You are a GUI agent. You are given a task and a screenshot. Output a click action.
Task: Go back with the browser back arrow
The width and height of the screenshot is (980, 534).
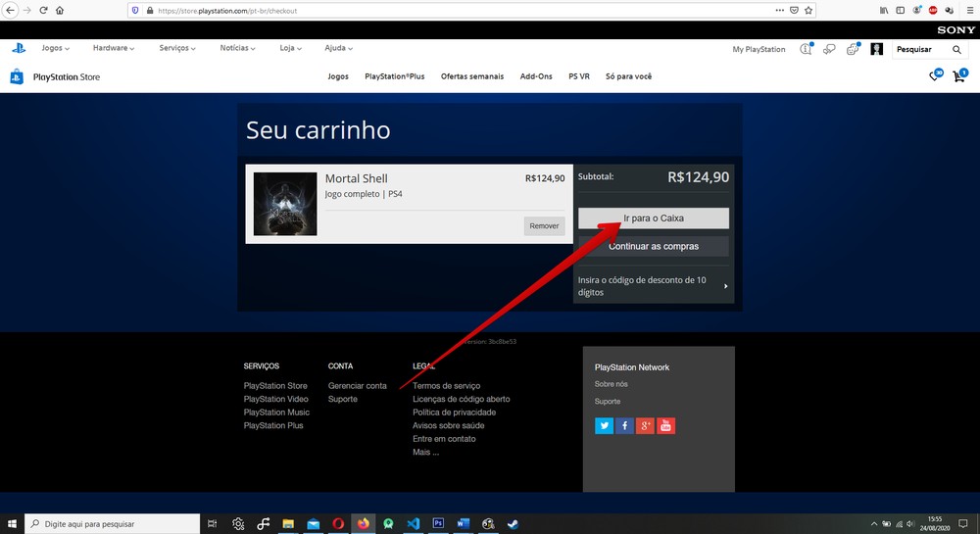coord(10,10)
